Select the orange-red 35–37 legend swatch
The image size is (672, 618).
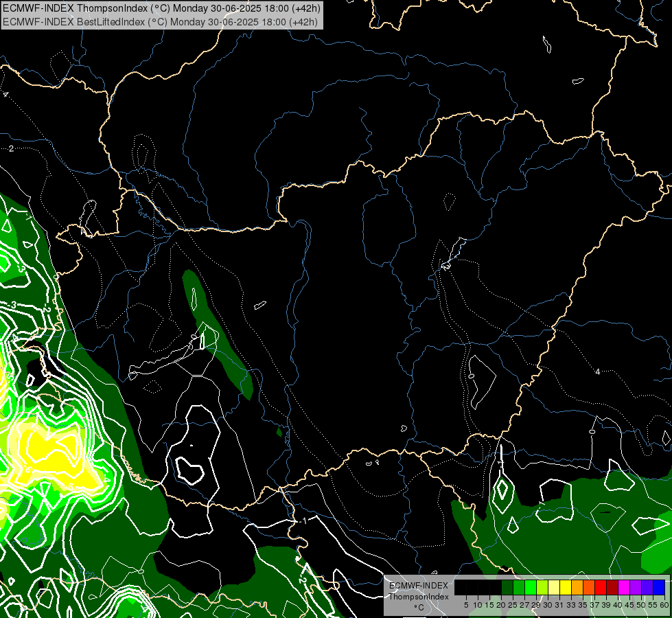click(x=589, y=587)
